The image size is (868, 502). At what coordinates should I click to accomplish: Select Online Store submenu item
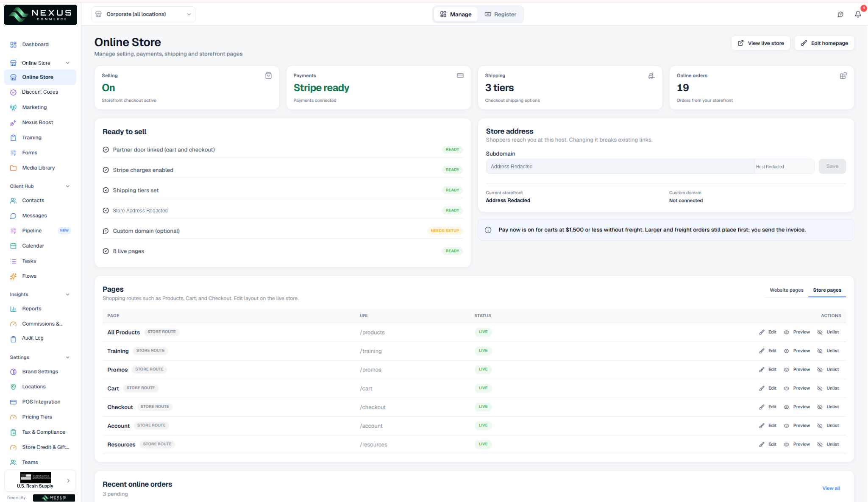tap(40, 77)
